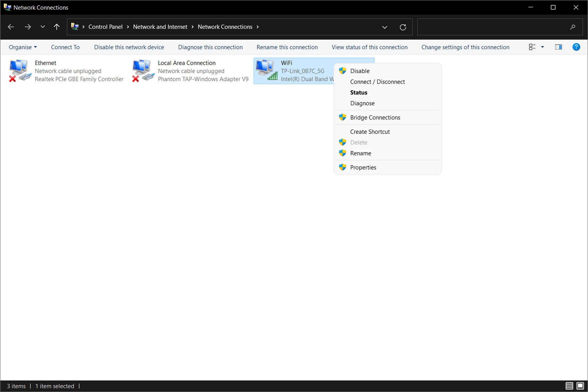Open more view options dropdown arrow

pyautogui.click(x=542, y=47)
